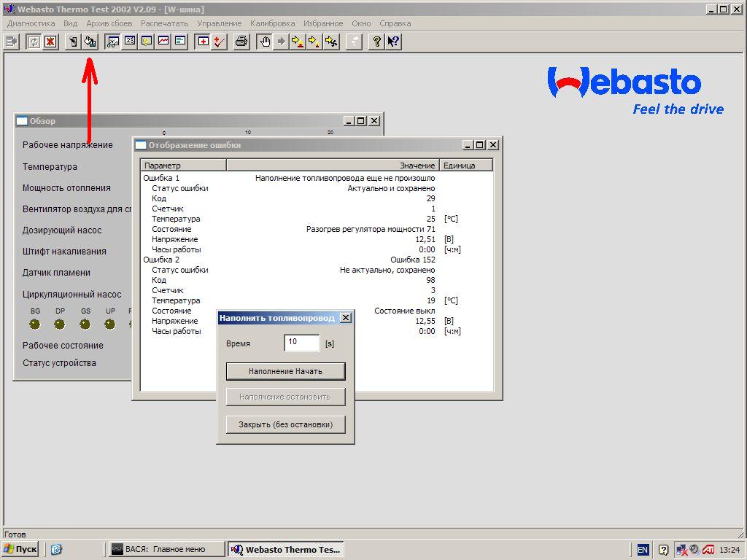Viewport: 747px width, 560px height.
Task: Click the red X stop toolbar icon
Action: pos(50,42)
